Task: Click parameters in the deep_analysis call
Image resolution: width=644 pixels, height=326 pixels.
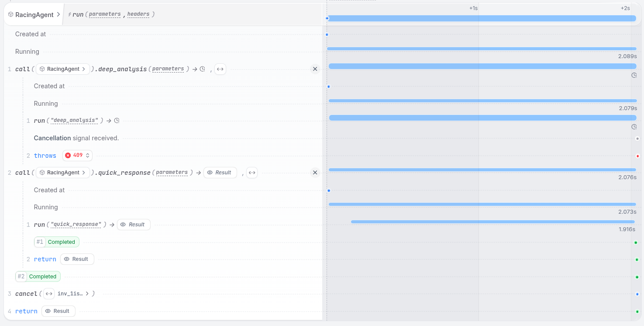Action: 168,69
